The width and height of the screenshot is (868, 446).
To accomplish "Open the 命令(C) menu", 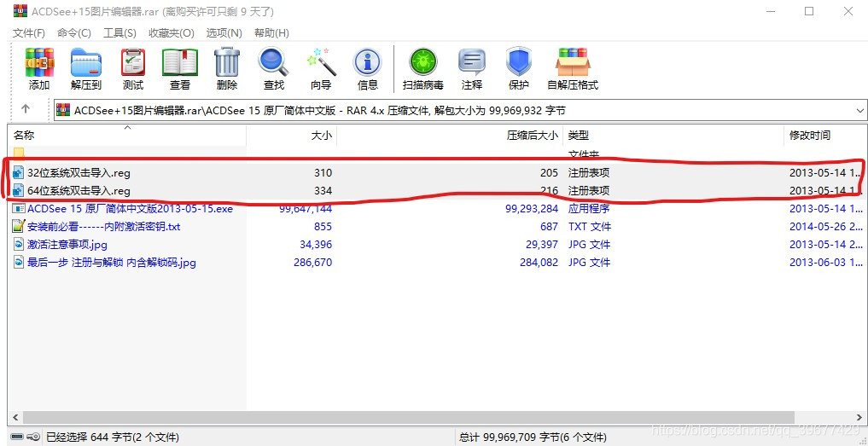I will click(74, 32).
